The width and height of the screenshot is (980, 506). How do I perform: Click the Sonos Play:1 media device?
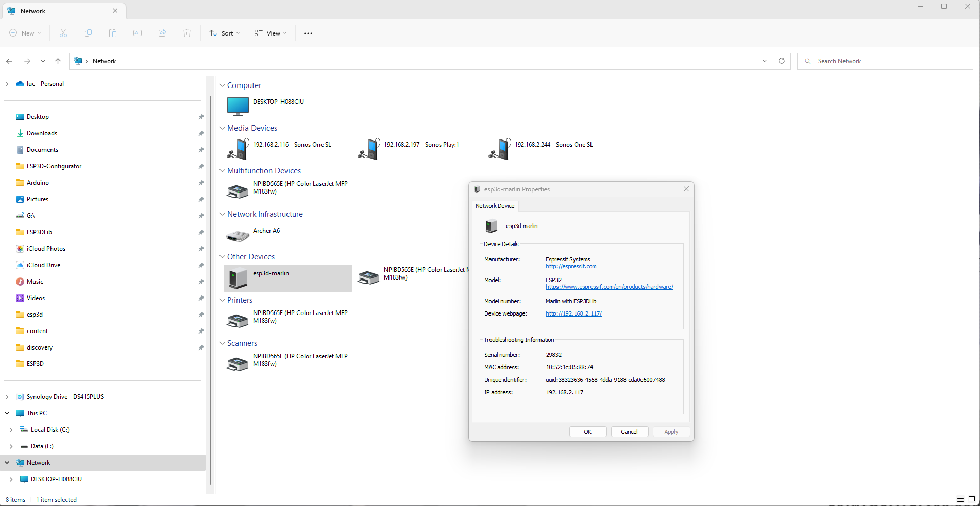(x=369, y=149)
